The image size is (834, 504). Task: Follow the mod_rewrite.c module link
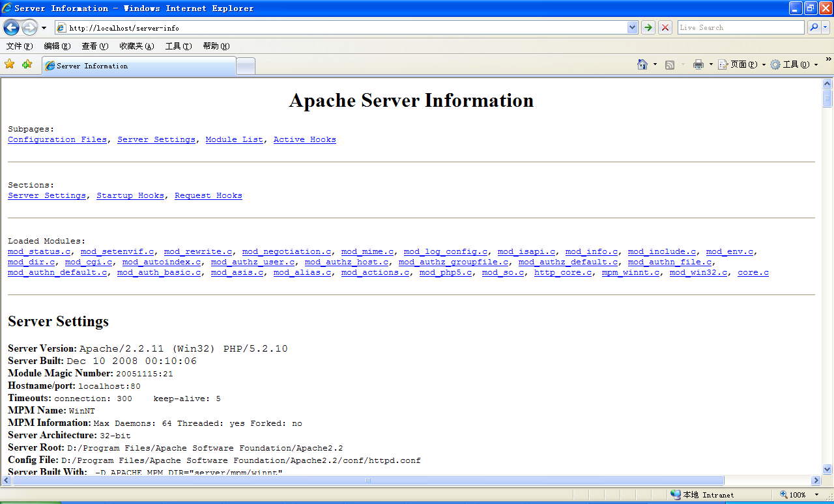pyautogui.click(x=198, y=251)
